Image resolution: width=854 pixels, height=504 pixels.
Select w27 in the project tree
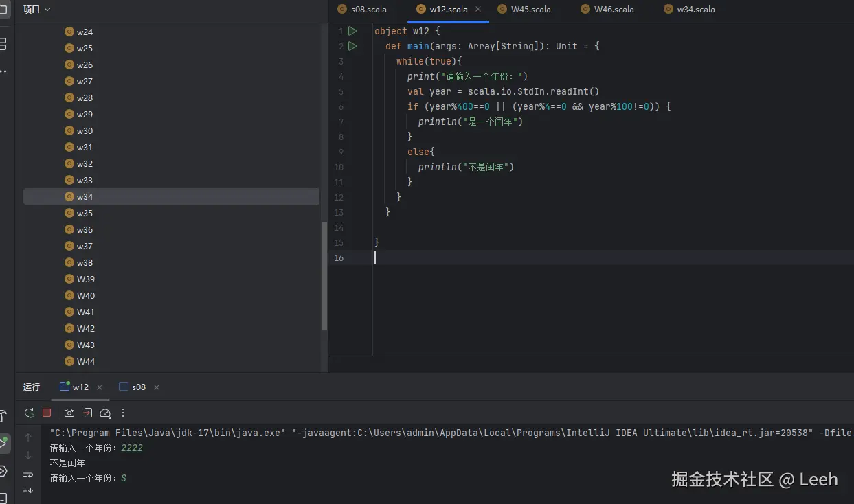(x=171, y=82)
